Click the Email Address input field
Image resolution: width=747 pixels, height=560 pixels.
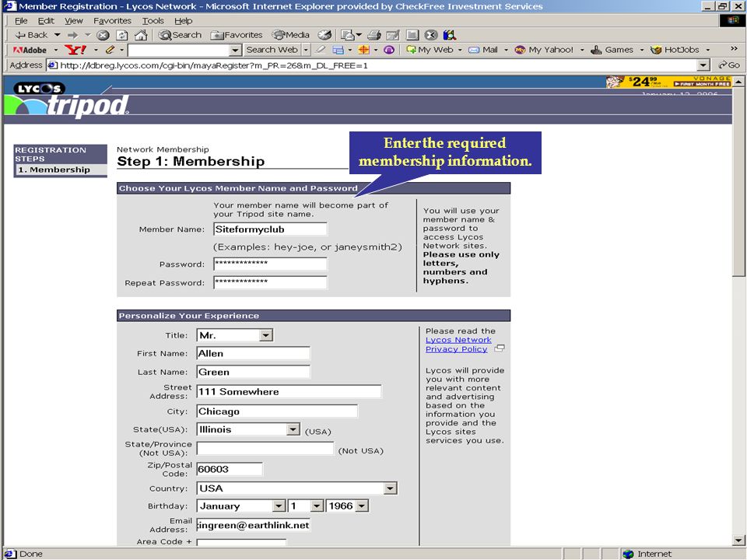coord(253,525)
